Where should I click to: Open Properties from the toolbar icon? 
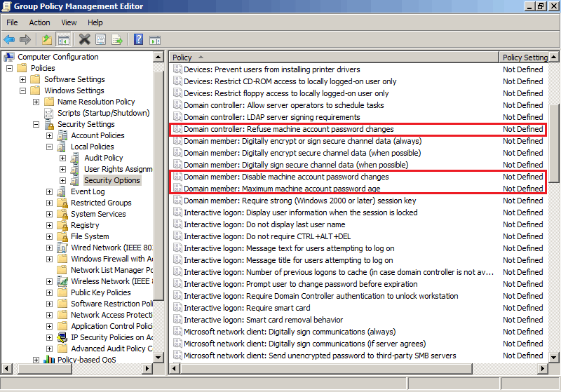pyautogui.click(x=101, y=39)
